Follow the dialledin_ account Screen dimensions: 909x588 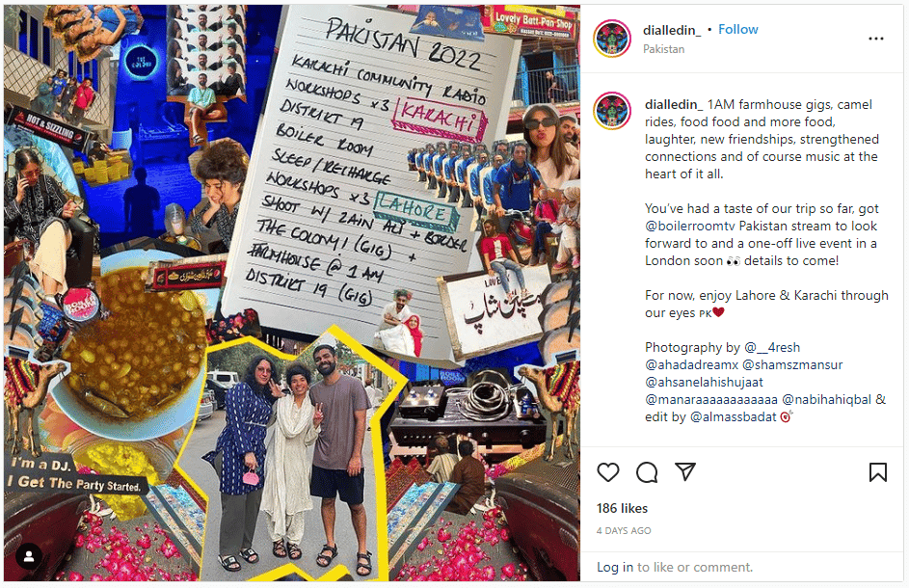738,30
